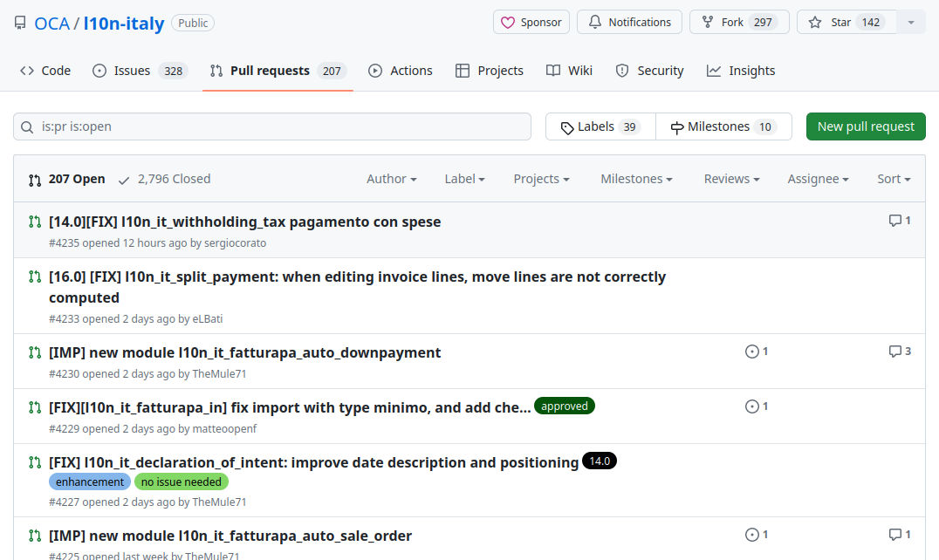Click linked issue icon on fatturapa_auto_downpayment PR

751,352
